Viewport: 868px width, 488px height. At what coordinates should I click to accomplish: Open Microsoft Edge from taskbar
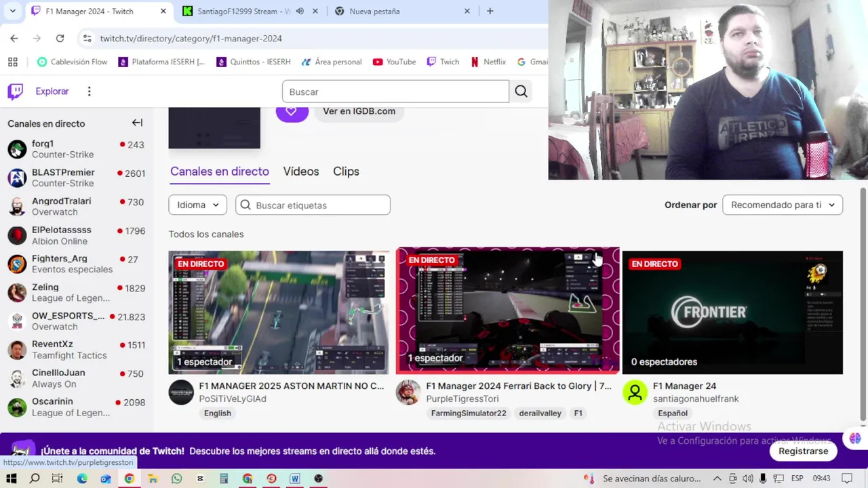click(82, 479)
